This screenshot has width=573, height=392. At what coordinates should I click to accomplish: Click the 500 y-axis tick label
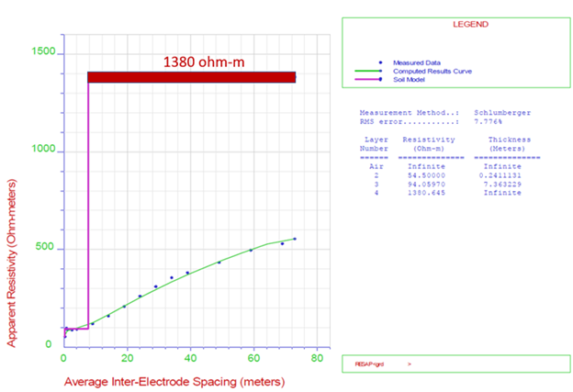45,247
